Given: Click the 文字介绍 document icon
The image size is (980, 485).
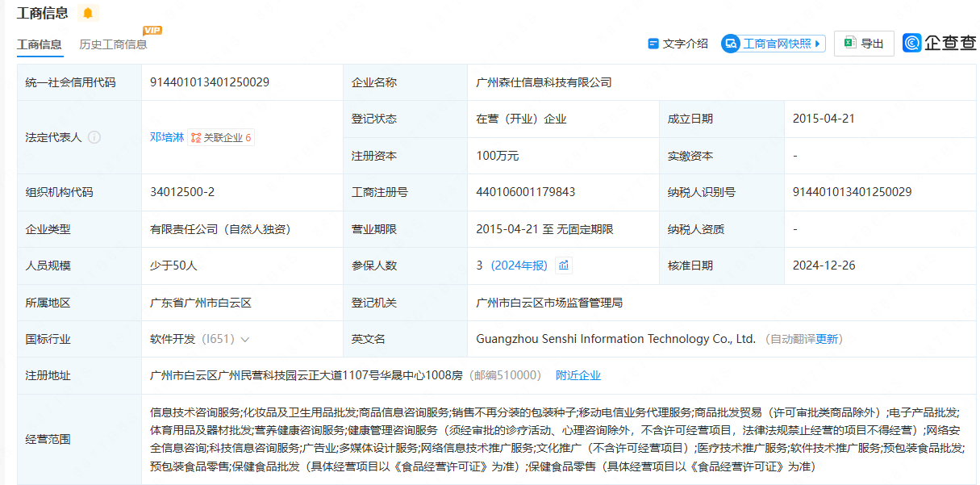Looking at the screenshot, I should coord(653,44).
